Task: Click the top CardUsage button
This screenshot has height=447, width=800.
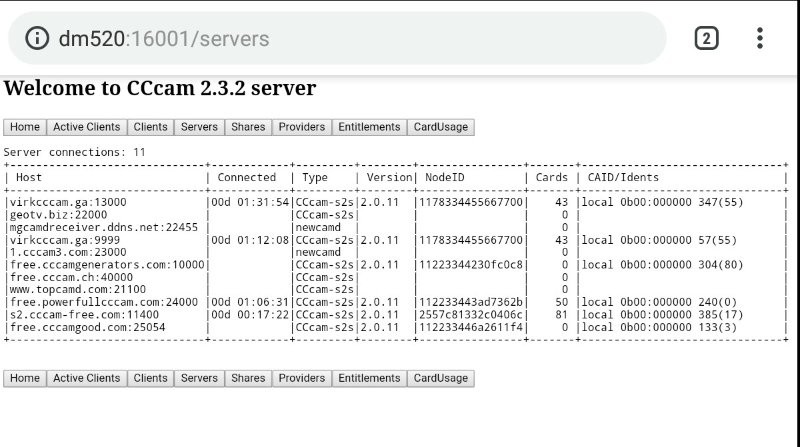Action: (x=440, y=127)
